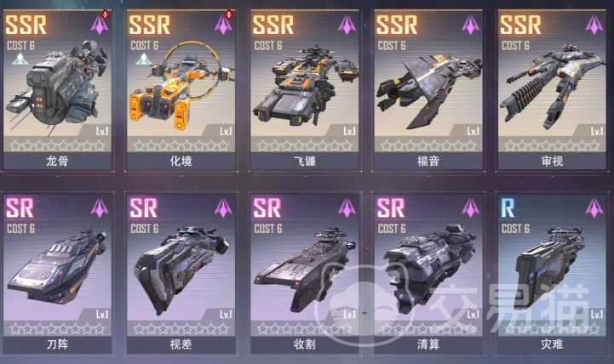
Task: Click the star rating row under 刀阵
Action: 57,329
